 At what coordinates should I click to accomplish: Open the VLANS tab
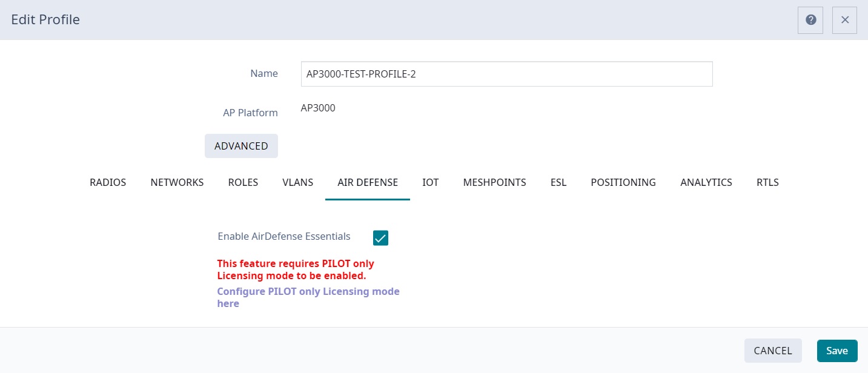pyautogui.click(x=297, y=182)
